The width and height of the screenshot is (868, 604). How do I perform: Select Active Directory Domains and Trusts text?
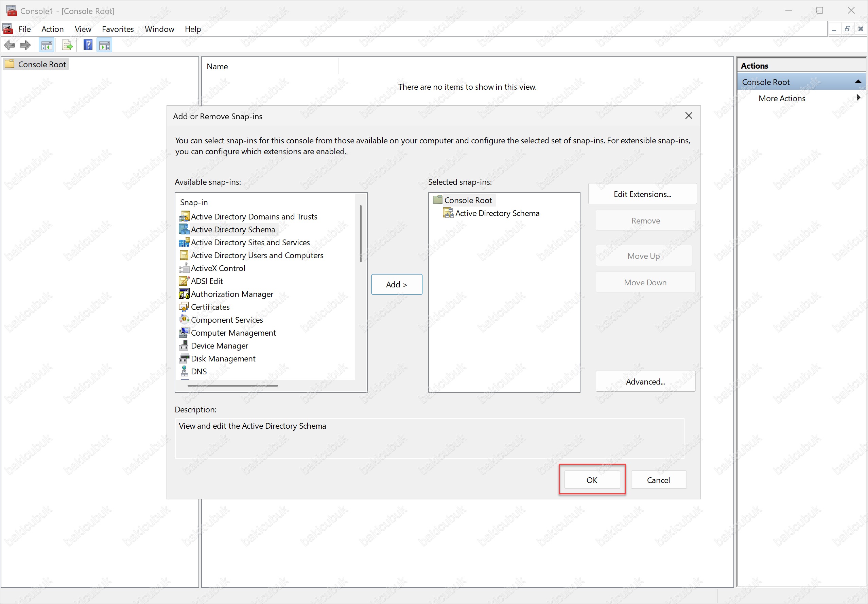pyautogui.click(x=254, y=217)
